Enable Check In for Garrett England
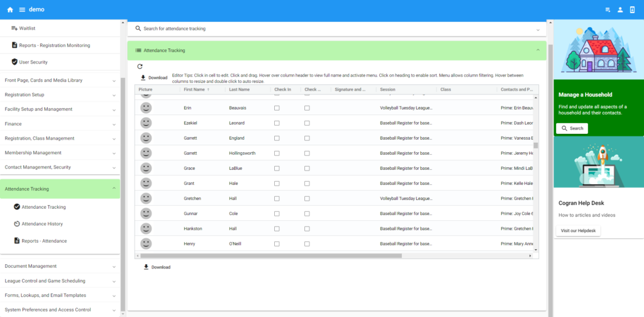The width and height of the screenshot is (644, 317). pos(277,138)
